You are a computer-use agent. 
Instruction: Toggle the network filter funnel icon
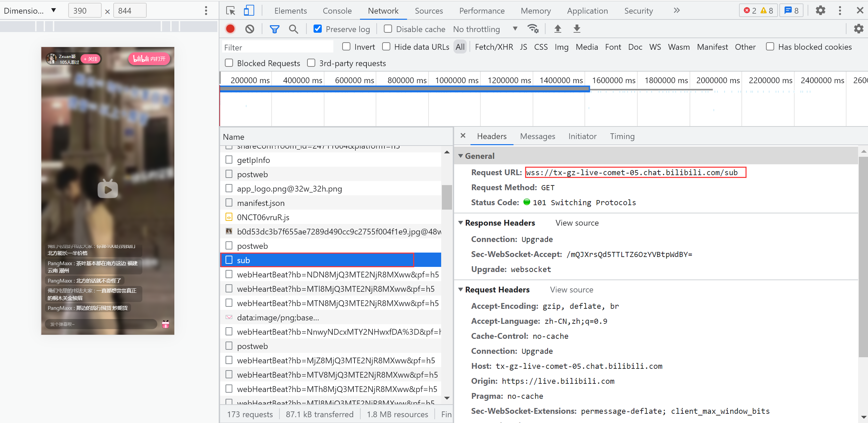274,29
